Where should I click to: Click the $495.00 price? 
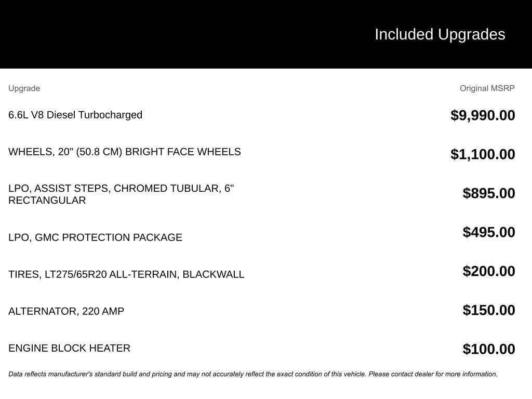[488, 232]
